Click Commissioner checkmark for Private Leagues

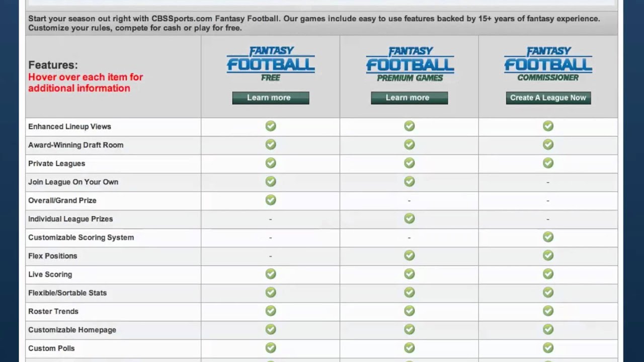coord(548,163)
